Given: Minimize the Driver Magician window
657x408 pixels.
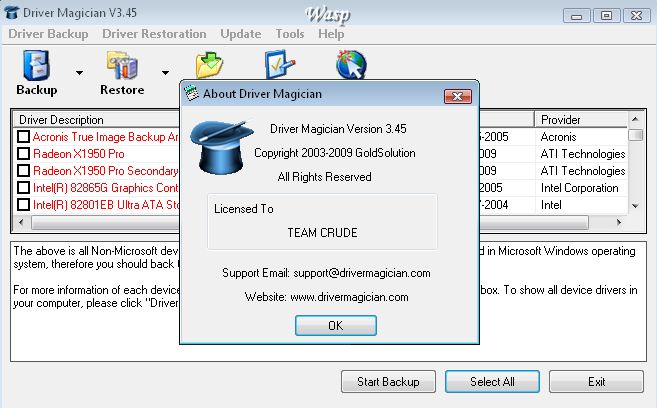Looking at the screenshot, I should pyautogui.click(x=577, y=16).
